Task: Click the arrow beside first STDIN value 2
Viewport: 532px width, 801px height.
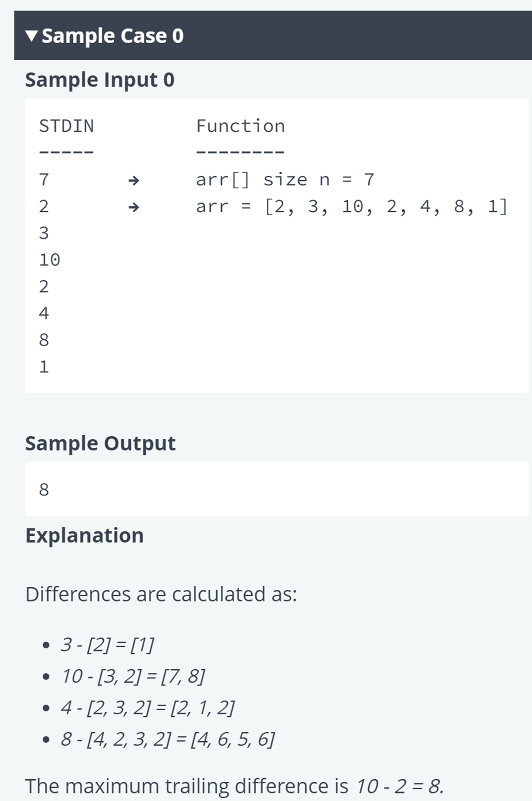Action: coord(134,207)
